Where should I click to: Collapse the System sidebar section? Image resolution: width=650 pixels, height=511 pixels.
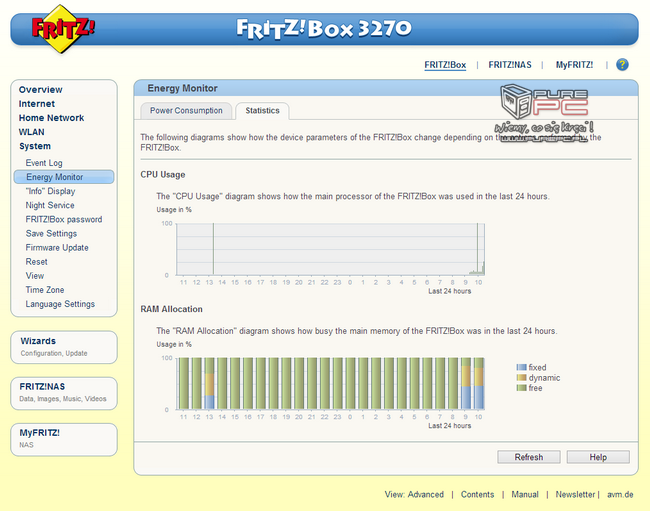tap(35, 146)
